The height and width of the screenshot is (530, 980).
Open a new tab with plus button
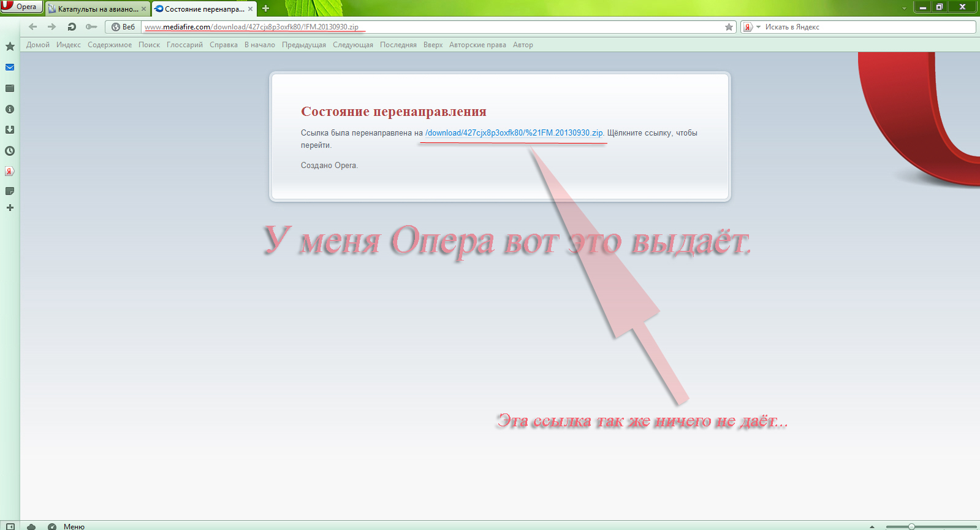click(x=265, y=9)
